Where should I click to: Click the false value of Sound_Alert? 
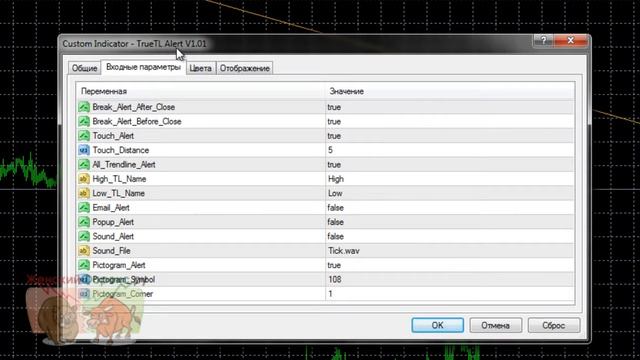336,236
